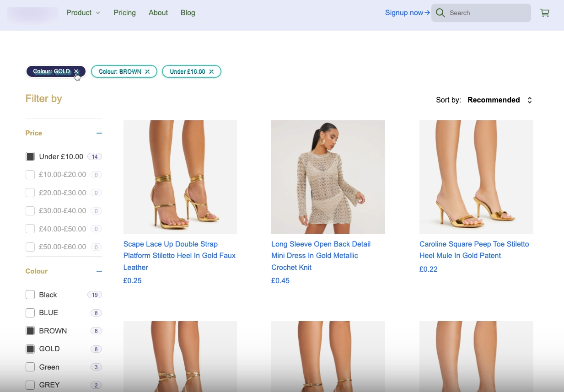Image resolution: width=564 pixels, height=392 pixels.
Task: Uncheck the BROWN colour filter
Action: pyautogui.click(x=30, y=330)
